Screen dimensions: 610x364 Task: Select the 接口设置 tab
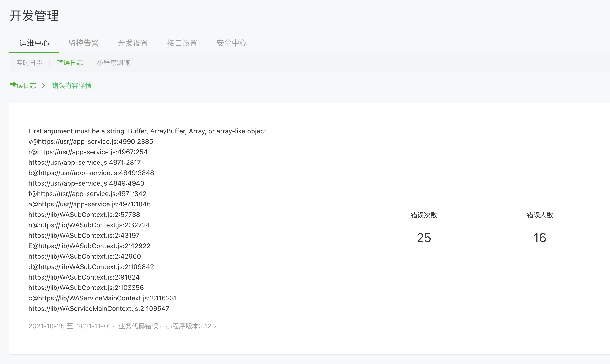(x=182, y=43)
